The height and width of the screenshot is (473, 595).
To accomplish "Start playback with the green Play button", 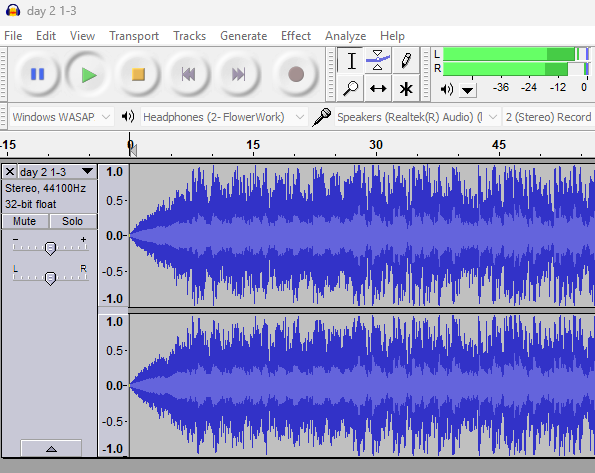I will click(88, 74).
